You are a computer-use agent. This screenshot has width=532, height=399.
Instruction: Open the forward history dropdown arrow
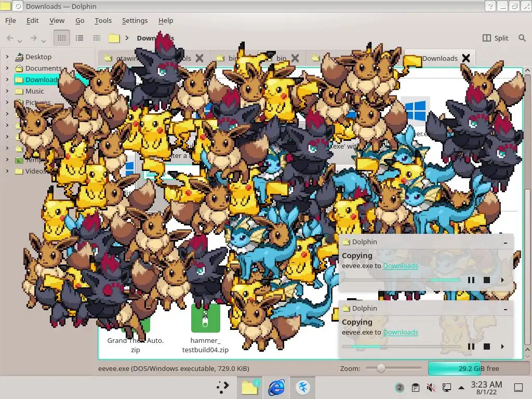[44, 41]
